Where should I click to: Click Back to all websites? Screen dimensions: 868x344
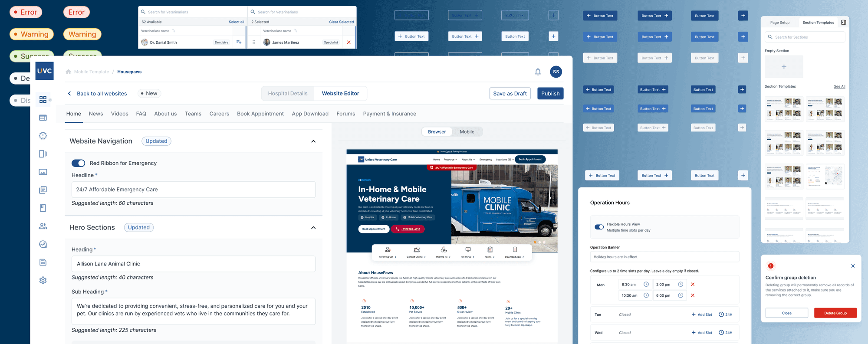(98, 94)
